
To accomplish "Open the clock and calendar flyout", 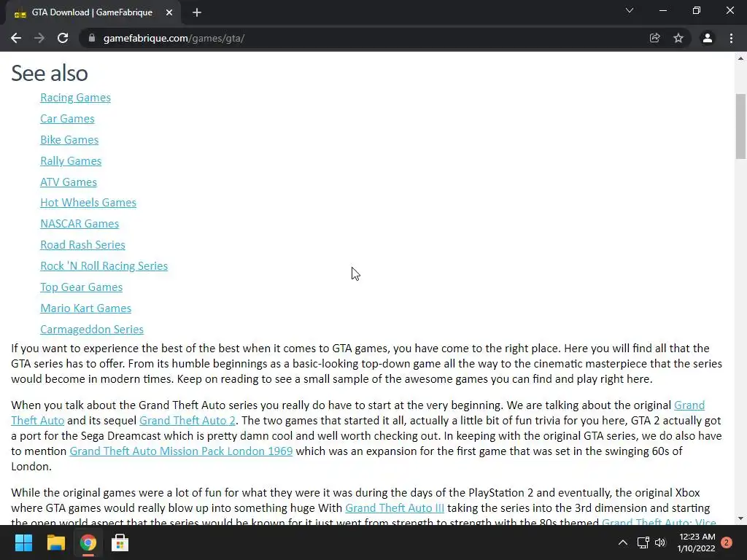I will [696, 542].
